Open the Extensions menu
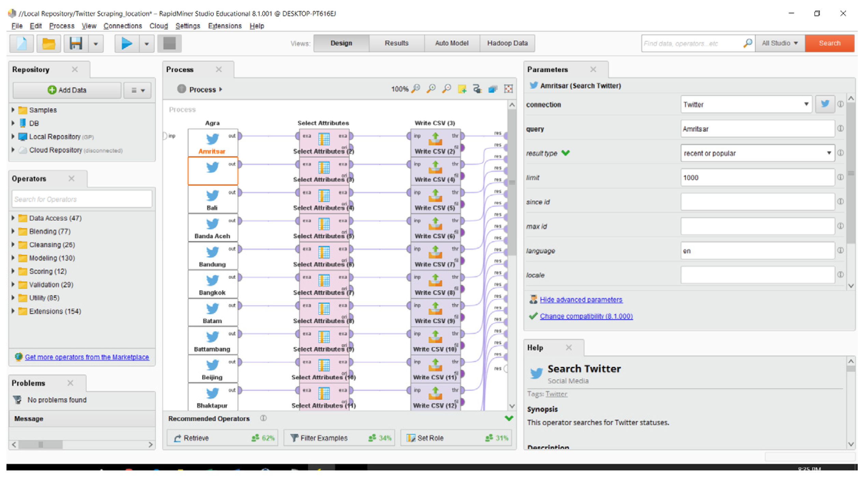The image size is (868, 481). click(225, 26)
